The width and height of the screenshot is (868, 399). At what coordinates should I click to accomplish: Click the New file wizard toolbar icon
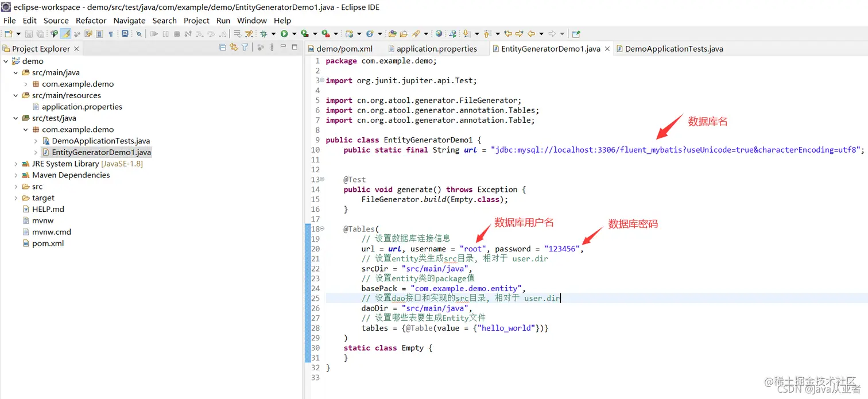pos(9,34)
